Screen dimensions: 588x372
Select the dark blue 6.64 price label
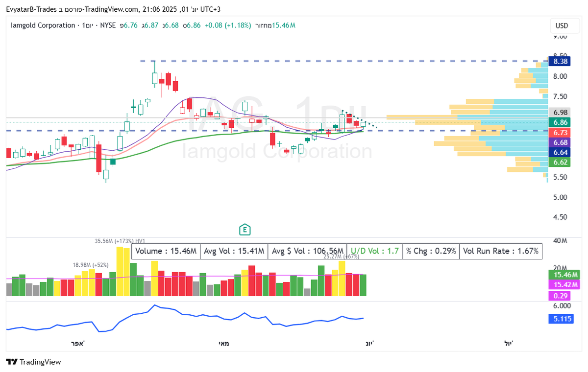click(x=560, y=152)
